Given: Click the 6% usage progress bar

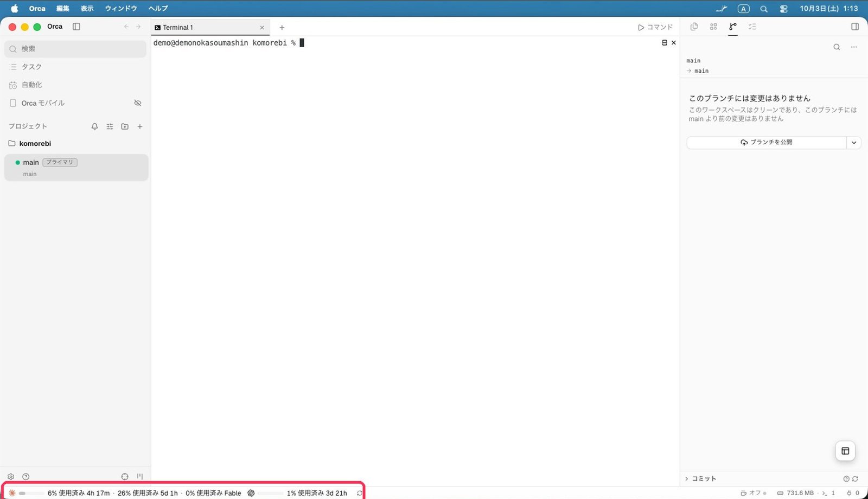Looking at the screenshot, I should [31, 493].
